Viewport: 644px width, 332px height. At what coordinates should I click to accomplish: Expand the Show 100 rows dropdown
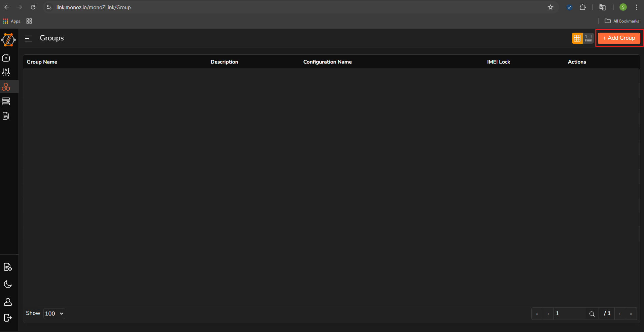tap(54, 313)
